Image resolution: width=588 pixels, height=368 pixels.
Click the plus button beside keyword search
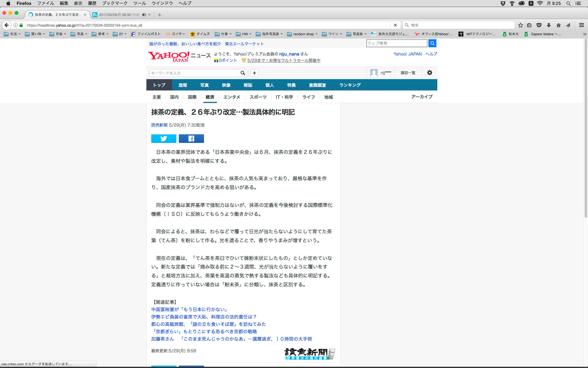click(254, 73)
